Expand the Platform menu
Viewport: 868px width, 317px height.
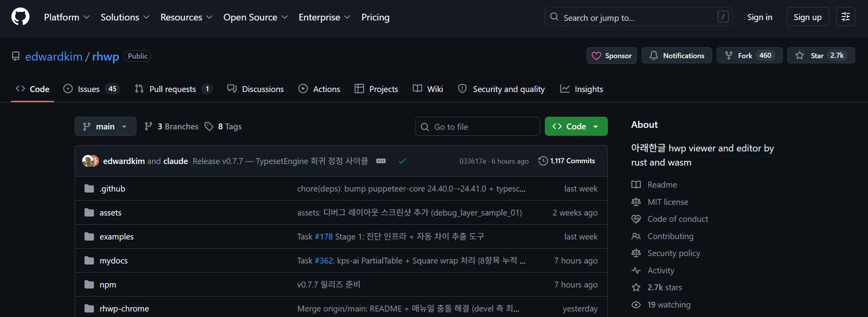pos(67,17)
